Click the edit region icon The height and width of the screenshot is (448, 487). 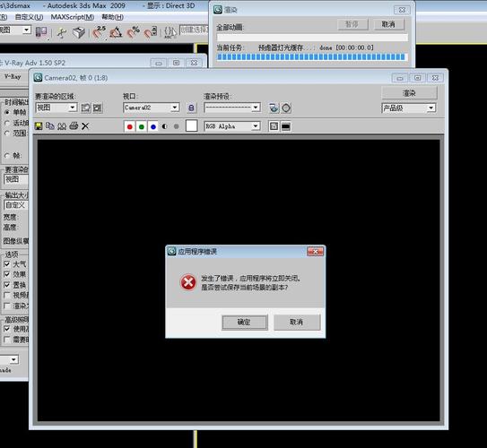click(86, 108)
